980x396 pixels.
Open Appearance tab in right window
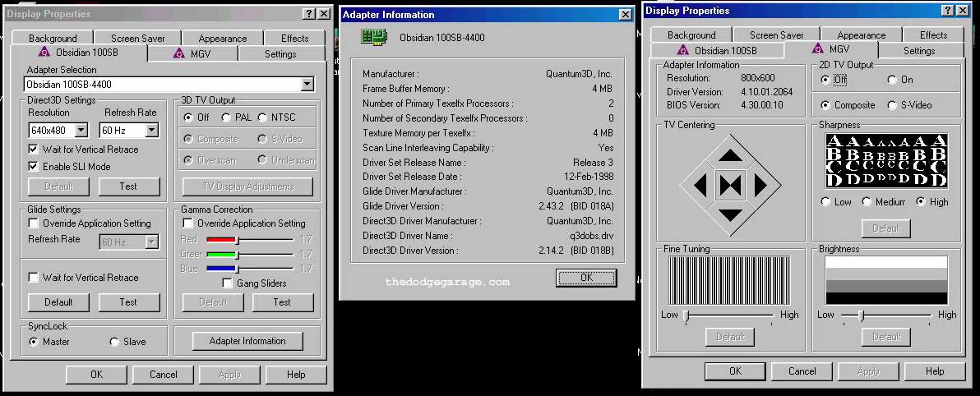(x=862, y=35)
